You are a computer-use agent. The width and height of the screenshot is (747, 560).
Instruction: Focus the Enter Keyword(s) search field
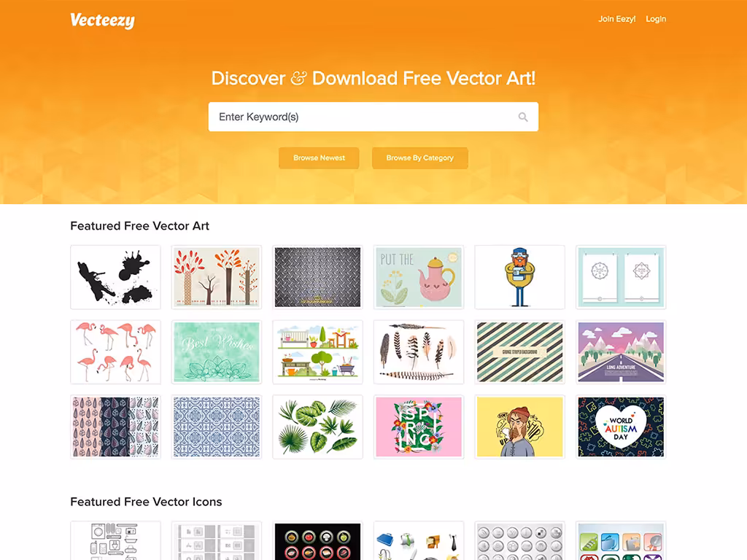coord(373,117)
